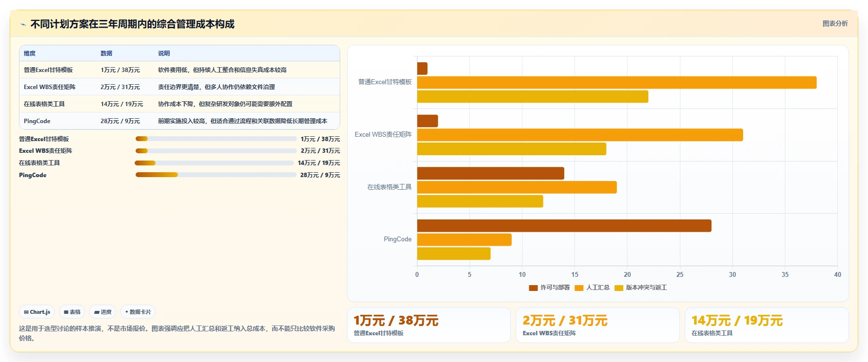Screen dimensions: 868x362
Task: Click description 软件费用低，但持续人工整合和信息失真成本较高
Action: point(222,70)
